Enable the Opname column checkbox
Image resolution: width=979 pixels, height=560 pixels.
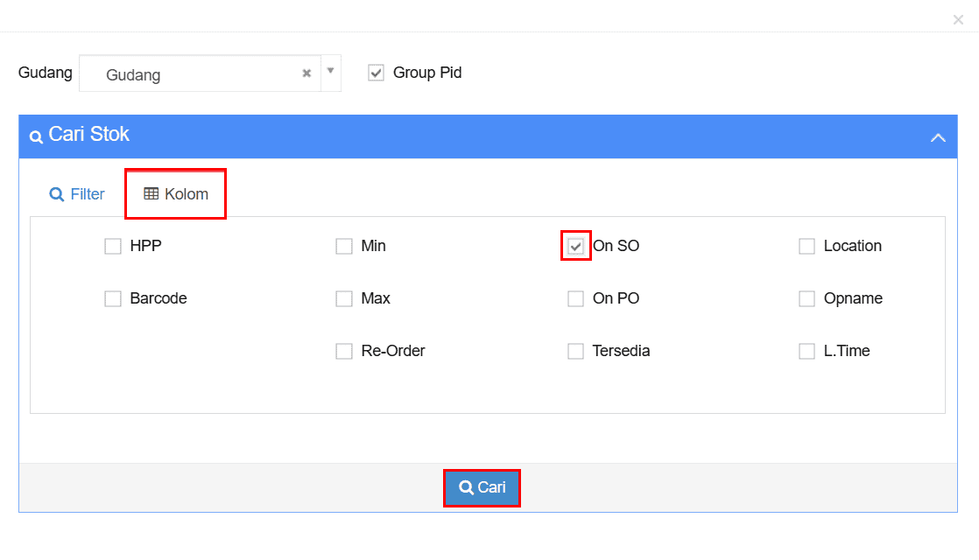coord(806,298)
